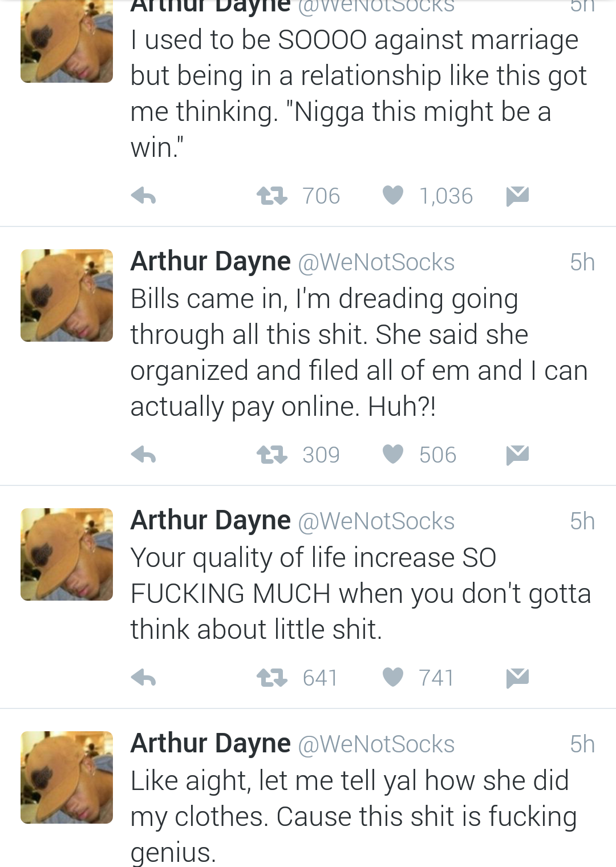Screen dimensions: 616x867
Task: Retweet the tweet with 706 retweets
Action: tap(271, 196)
